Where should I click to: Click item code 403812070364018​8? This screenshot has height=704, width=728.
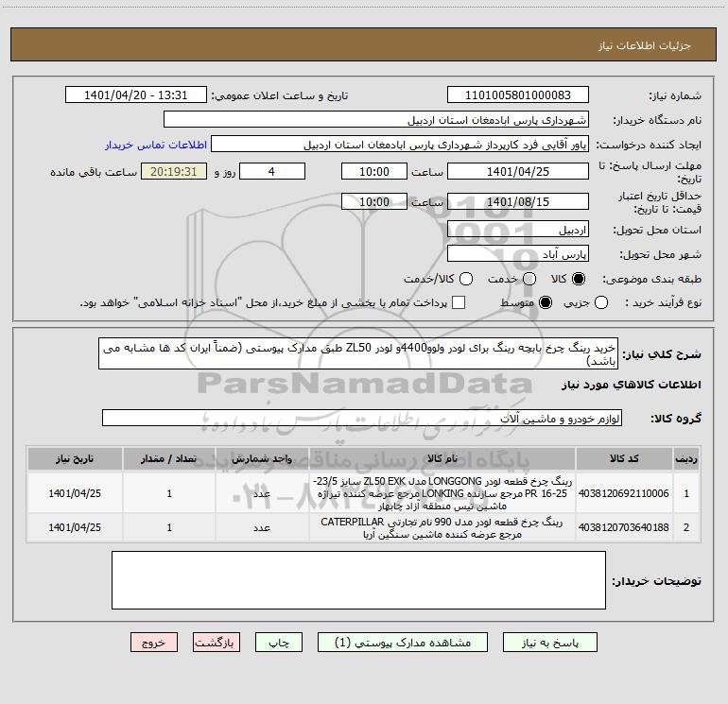point(624,527)
